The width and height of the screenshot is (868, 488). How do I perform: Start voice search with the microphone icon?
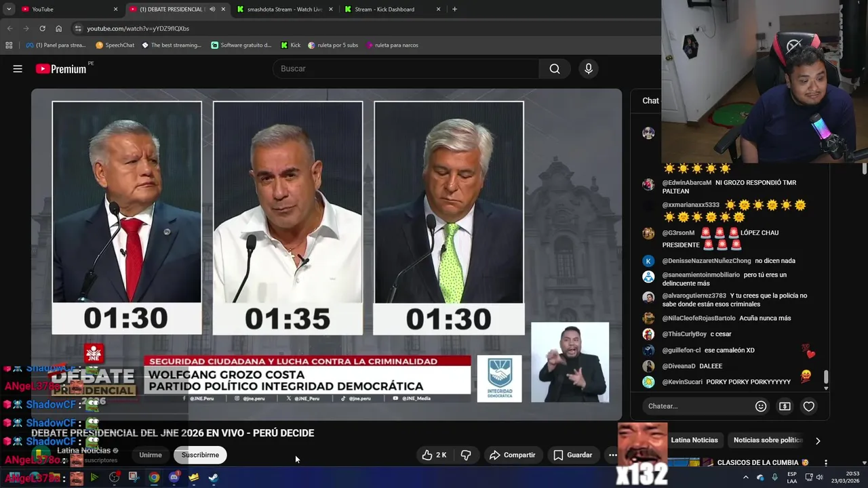point(589,68)
